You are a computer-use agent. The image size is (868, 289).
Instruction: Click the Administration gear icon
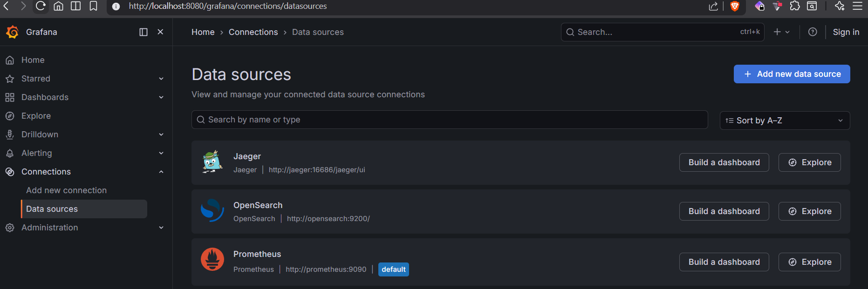point(10,228)
